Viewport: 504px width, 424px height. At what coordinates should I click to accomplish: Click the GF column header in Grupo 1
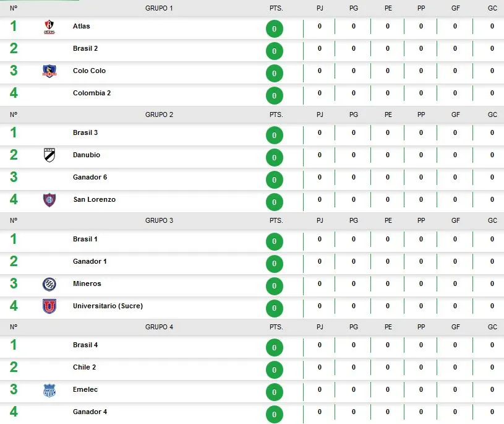(x=455, y=9)
